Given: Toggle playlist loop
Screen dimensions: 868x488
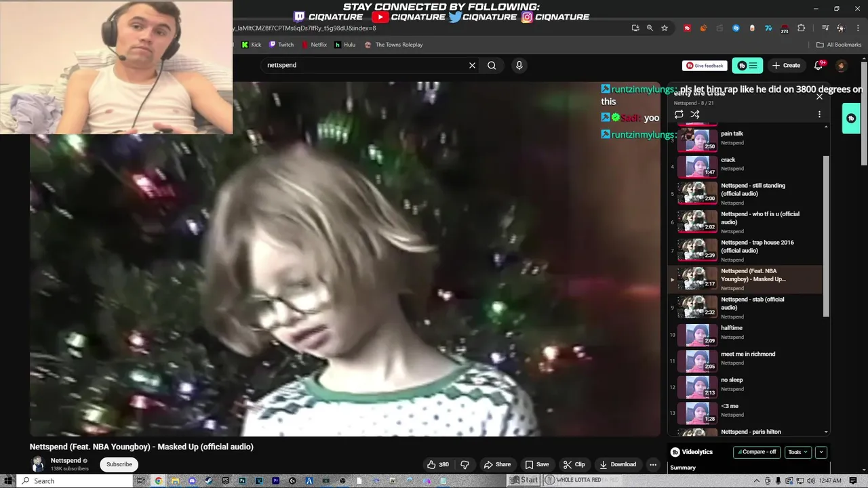Looking at the screenshot, I should 679,115.
